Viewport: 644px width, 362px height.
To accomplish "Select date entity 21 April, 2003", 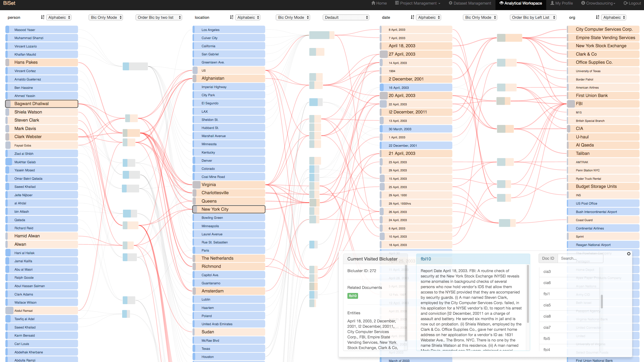I will click(x=416, y=153).
